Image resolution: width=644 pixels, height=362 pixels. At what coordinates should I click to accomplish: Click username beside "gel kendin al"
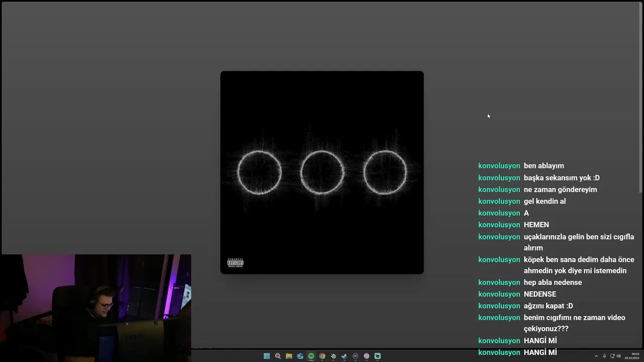[x=499, y=201]
